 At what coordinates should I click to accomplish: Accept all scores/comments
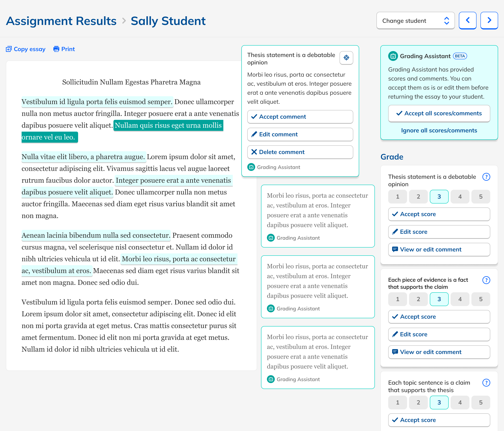click(x=439, y=114)
